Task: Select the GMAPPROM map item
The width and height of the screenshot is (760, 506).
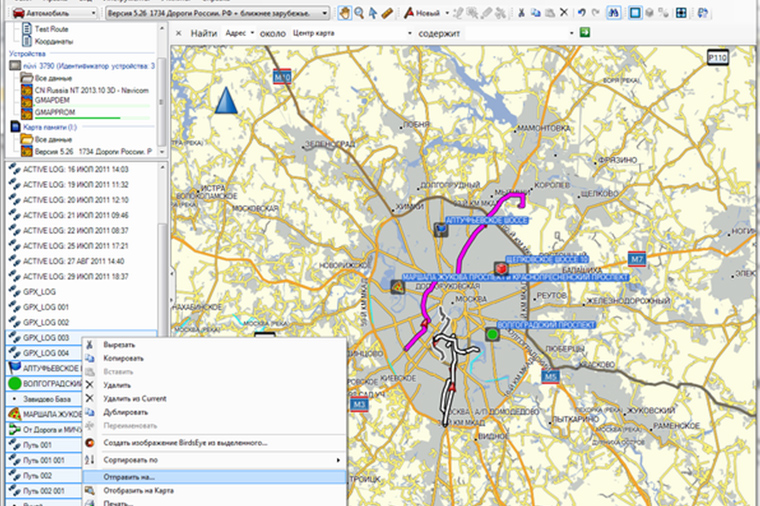Action: pos(55,112)
